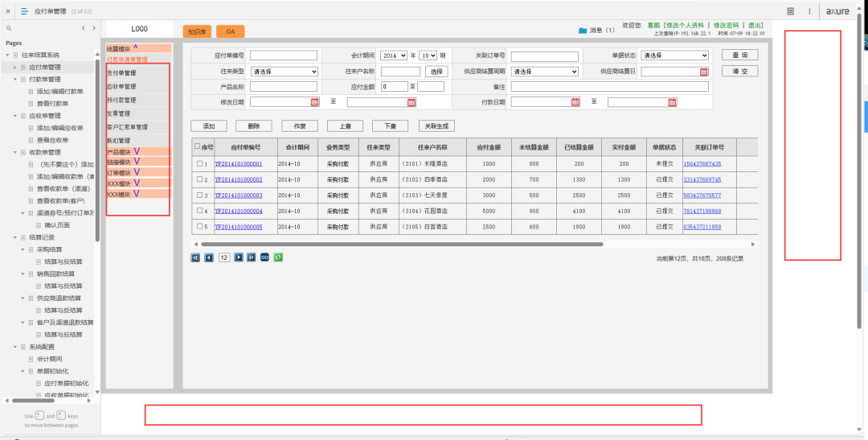The image size is (868, 440).
Task: Open the OA tab
Action: click(x=231, y=31)
